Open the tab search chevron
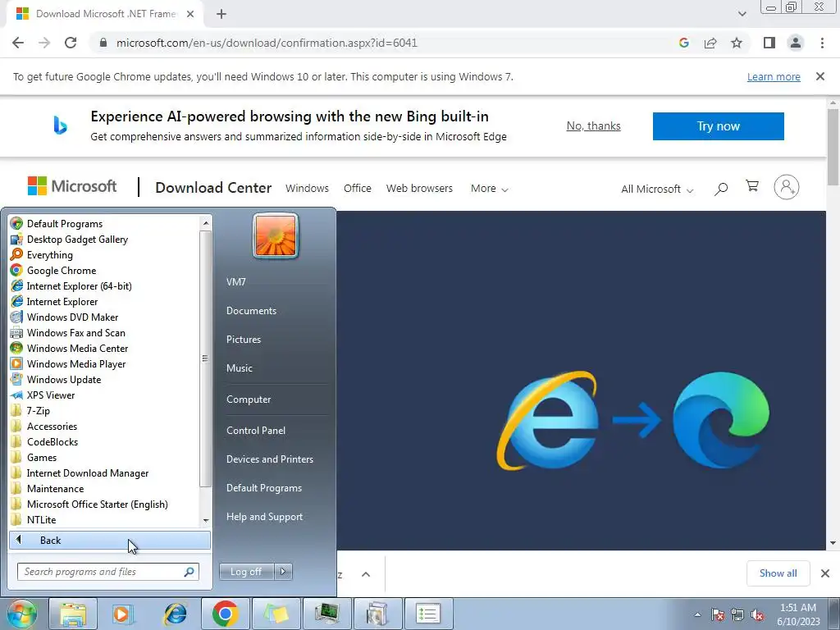The width and height of the screenshot is (840, 630). pyautogui.click(x=742, y=14)
